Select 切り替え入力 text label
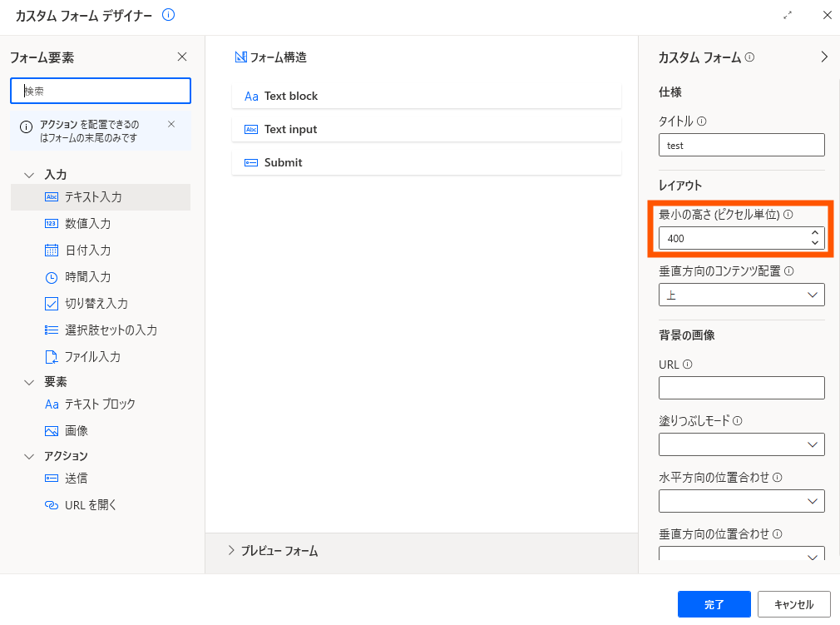840x625 pixels. coord(96,304)
